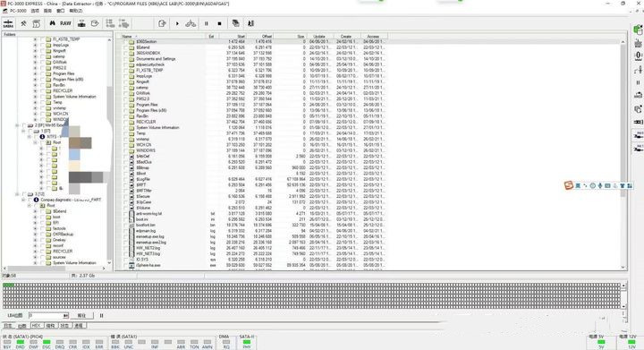This screenshot has width=644, height=350.
Task: Click the SABA toolbar icon
Action: click(x=8, y=23)
